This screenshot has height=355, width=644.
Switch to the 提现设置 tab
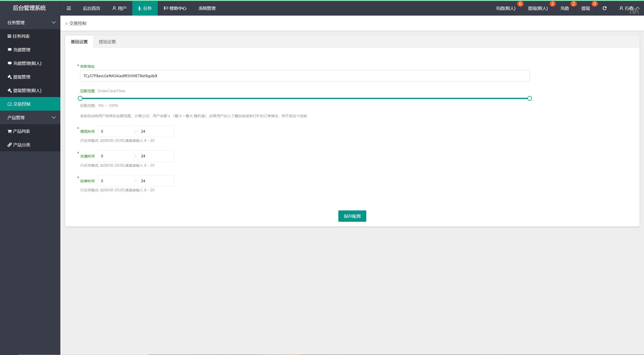tap(107, 42)
